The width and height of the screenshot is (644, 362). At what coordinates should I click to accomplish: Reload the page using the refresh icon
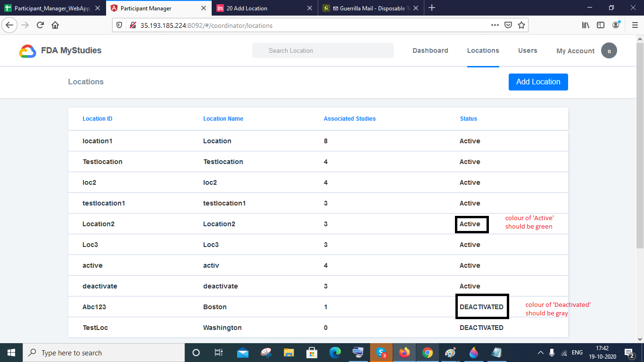[40, 25]
